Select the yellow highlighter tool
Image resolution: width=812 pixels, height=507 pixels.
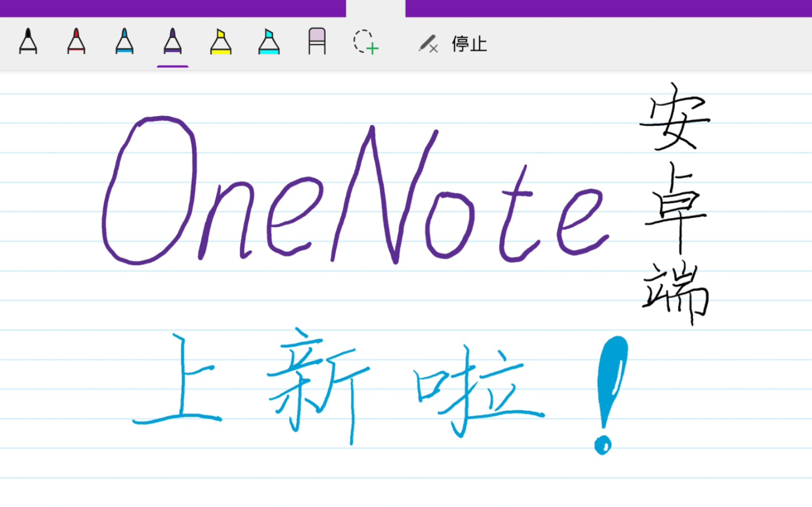(221, 41)
